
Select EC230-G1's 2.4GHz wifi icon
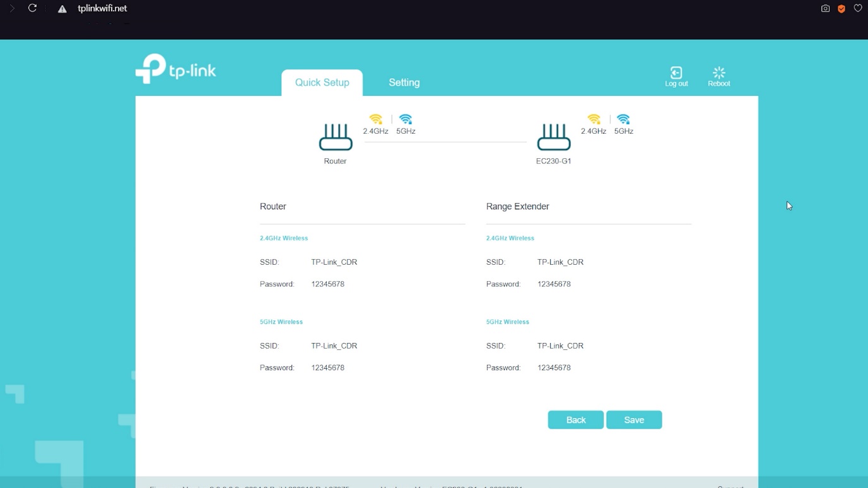click(594, 119)
